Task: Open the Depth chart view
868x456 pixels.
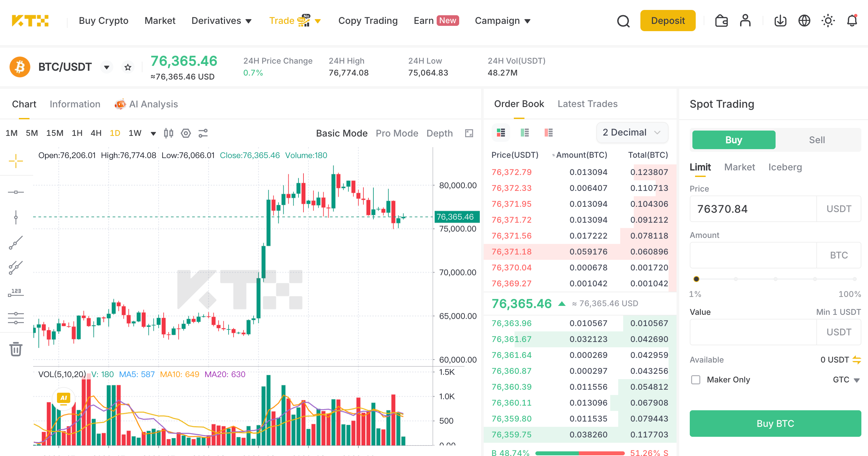Action: tap(439, 133)
